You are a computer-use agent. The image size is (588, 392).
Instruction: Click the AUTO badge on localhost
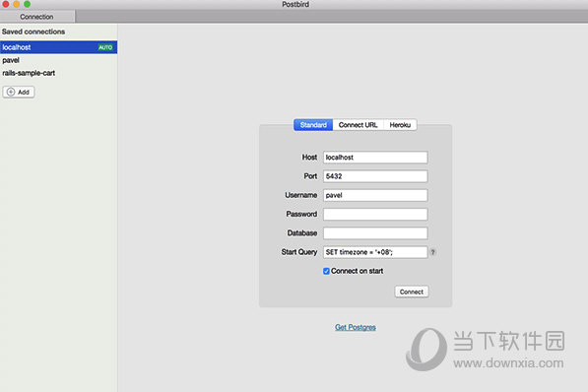click(105, 47)
